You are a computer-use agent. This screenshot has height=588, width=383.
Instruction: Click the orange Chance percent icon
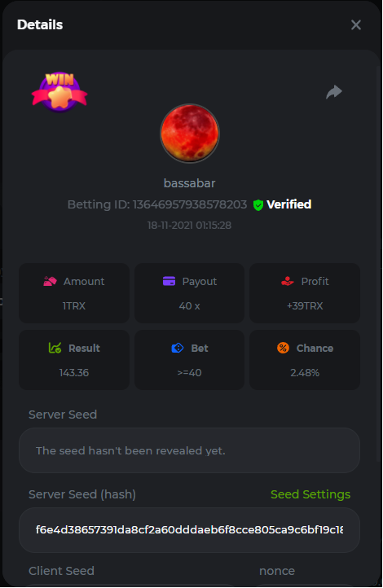pos(284,348)
